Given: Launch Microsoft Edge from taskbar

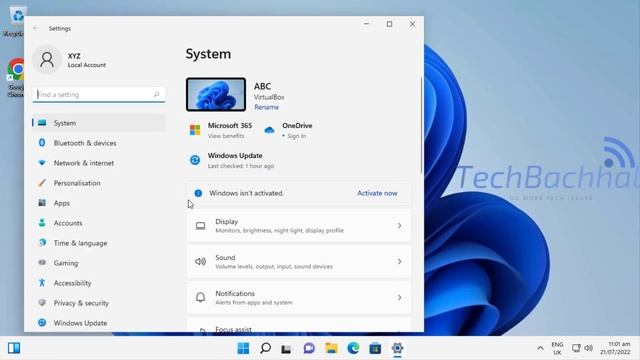Looking at the screenshot, I should point(353,348).
